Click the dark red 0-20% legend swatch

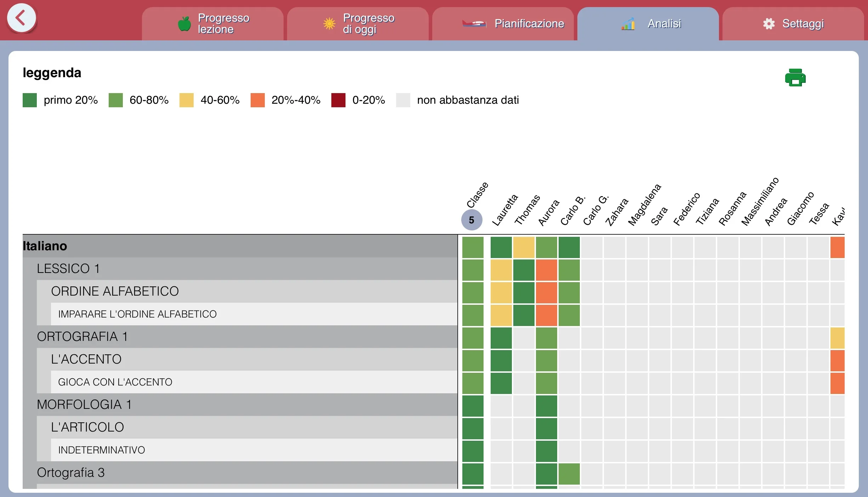(x=338, y=100)
